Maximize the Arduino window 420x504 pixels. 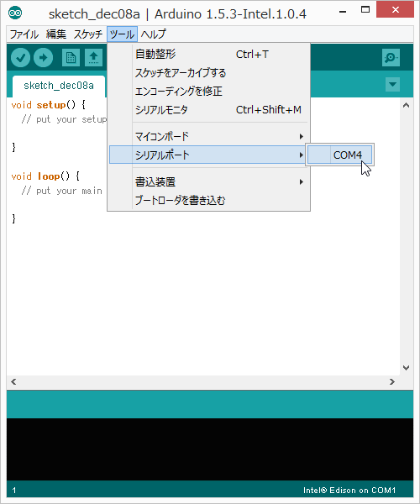365,10
